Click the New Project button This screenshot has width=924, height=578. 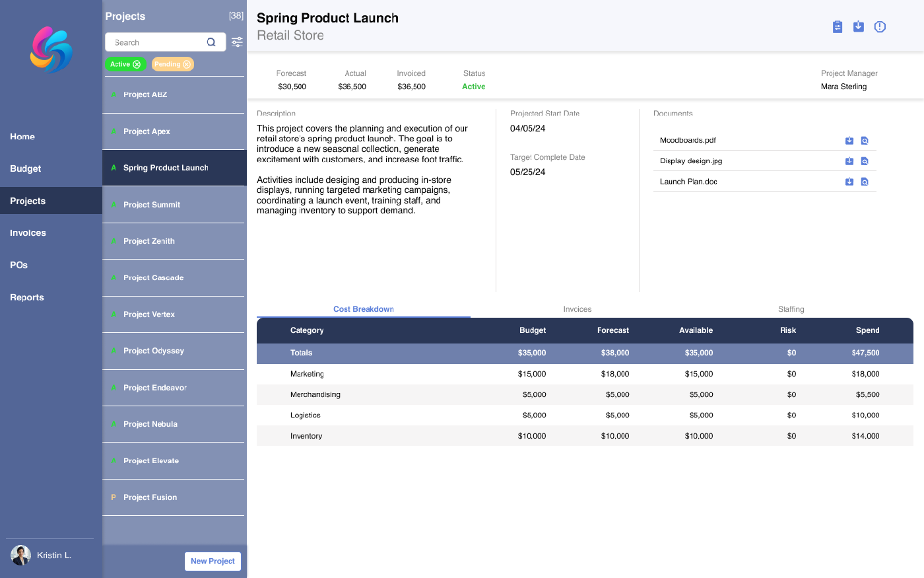pos(213,561)
